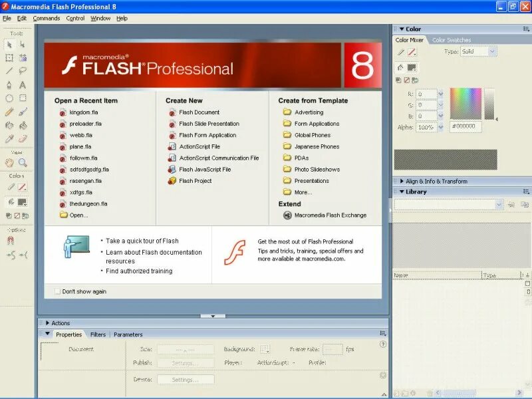Open the File menu
This screenshot has width=532, height=399.
7,19
